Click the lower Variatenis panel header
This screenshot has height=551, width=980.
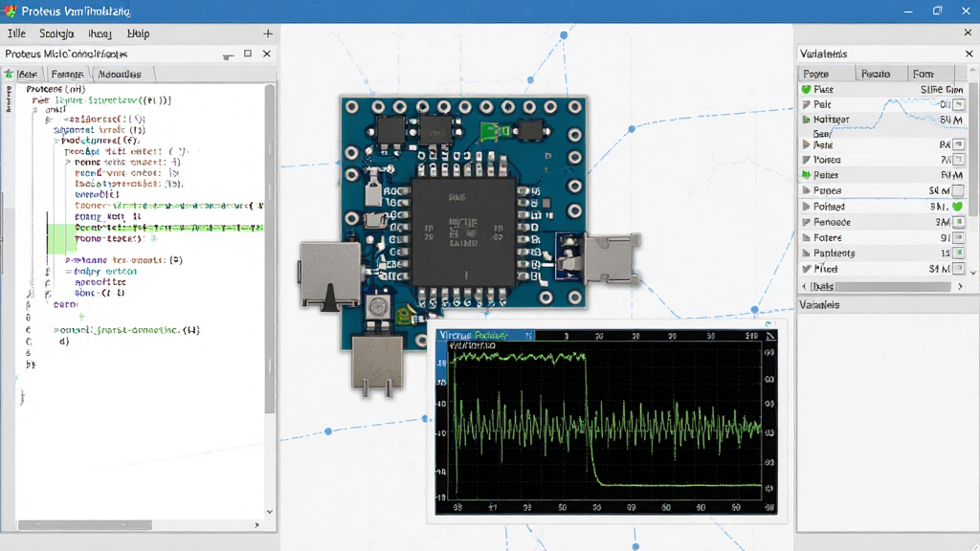tap(888, 305)
